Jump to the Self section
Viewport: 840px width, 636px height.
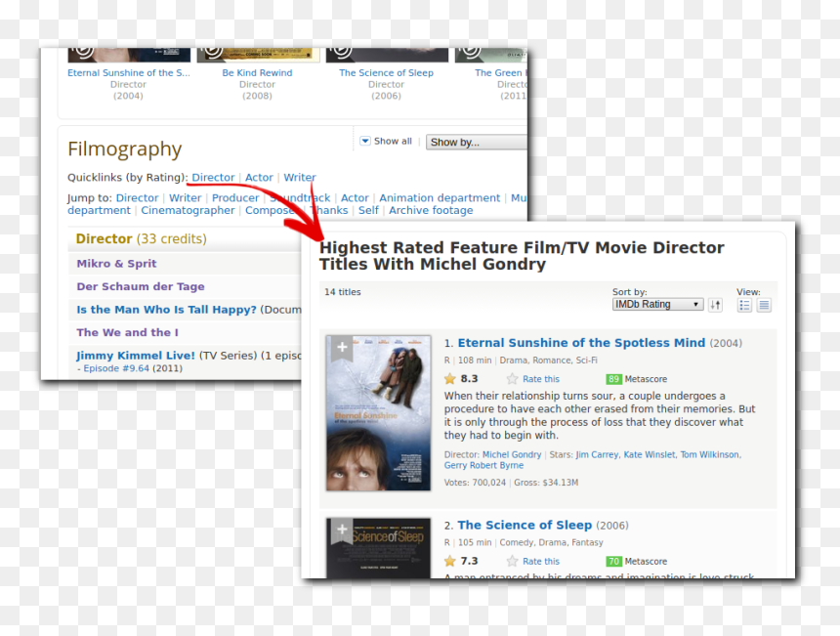368,210
